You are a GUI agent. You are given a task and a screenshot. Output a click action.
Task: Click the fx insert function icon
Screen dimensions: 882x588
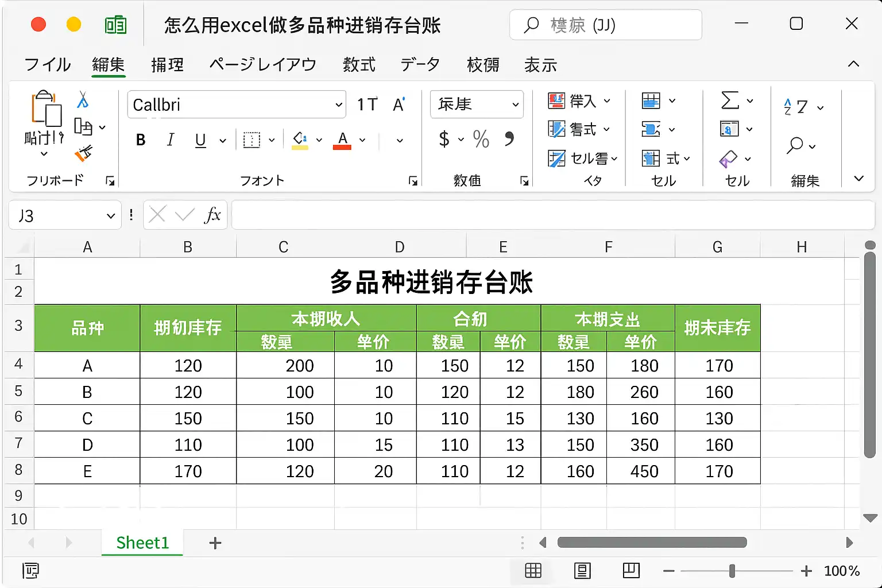[x=212, y=215]
